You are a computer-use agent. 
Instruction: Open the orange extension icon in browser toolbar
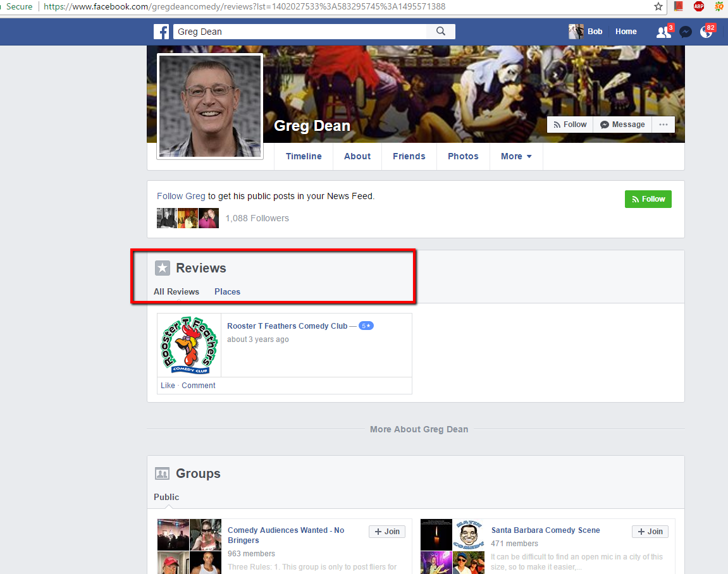tap(719, 6)
